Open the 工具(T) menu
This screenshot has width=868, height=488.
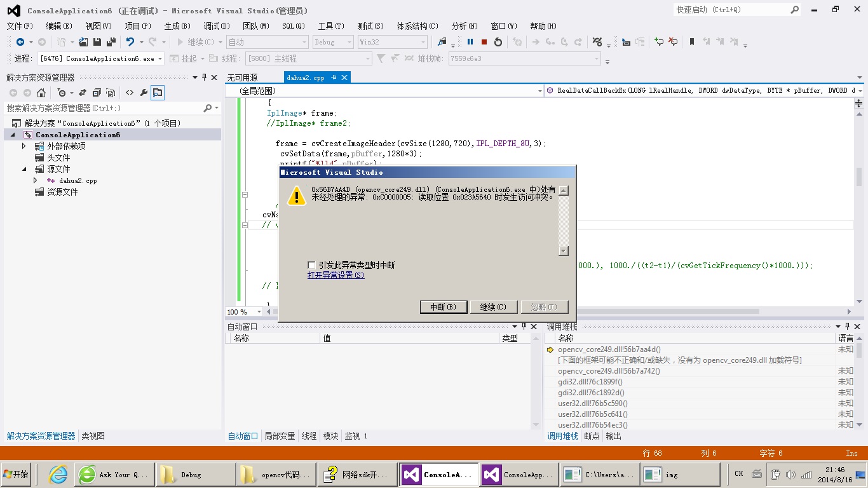pos(331,26)
